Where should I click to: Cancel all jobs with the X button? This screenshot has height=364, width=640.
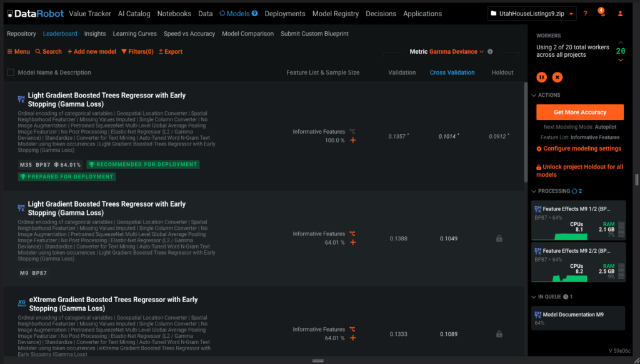[x=557, y=77]
